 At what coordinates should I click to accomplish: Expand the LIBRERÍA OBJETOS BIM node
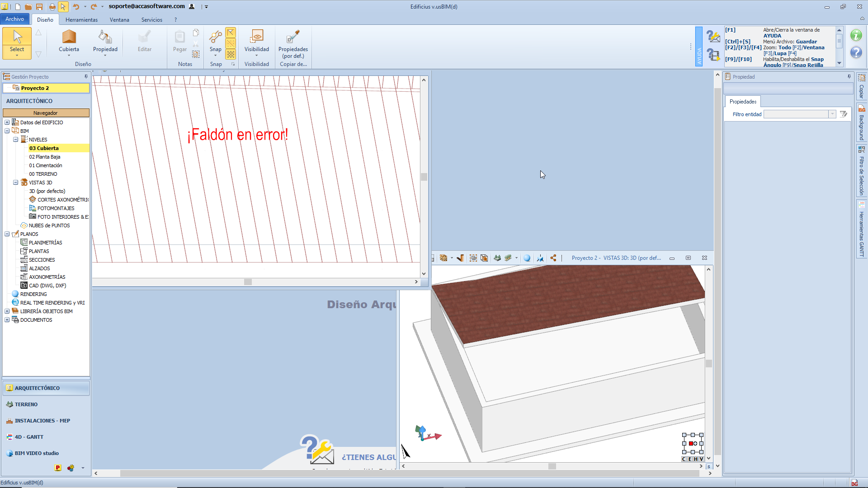pos(7,311)
